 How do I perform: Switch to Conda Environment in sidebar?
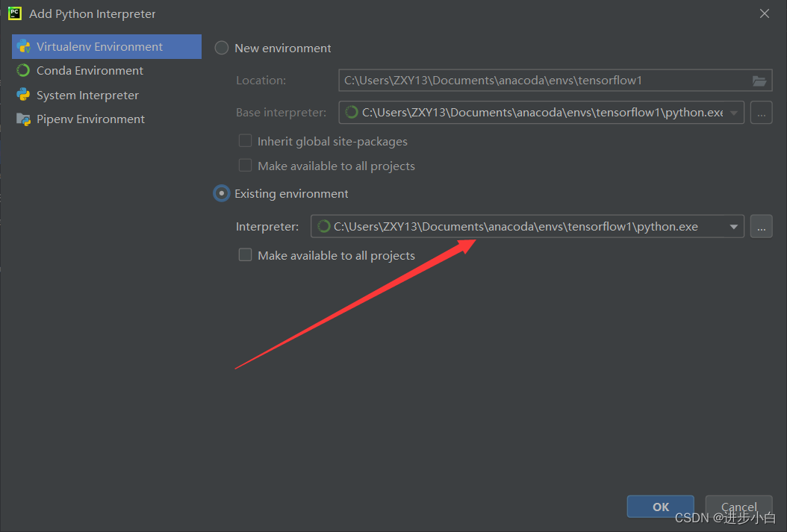(x=90, y=71)
